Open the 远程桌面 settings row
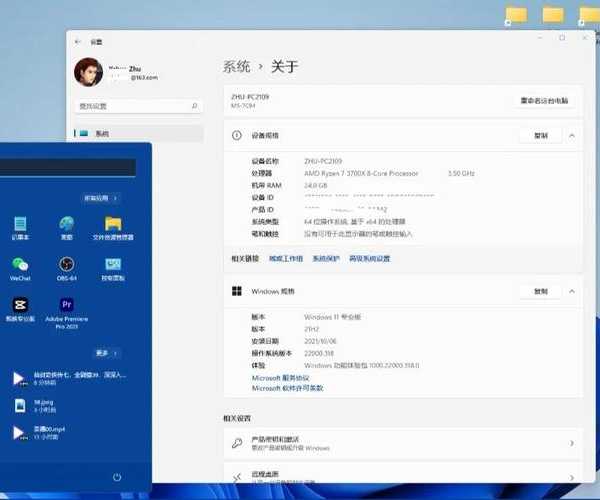600x500 pixels. pos(404,474)
